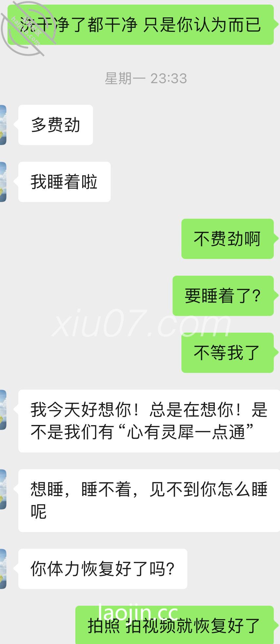Select the green 不等我了 message bubble
Image resolution: width=280 pixels, height=644 pixels.
pyautogui.click(x=228, y=353)
